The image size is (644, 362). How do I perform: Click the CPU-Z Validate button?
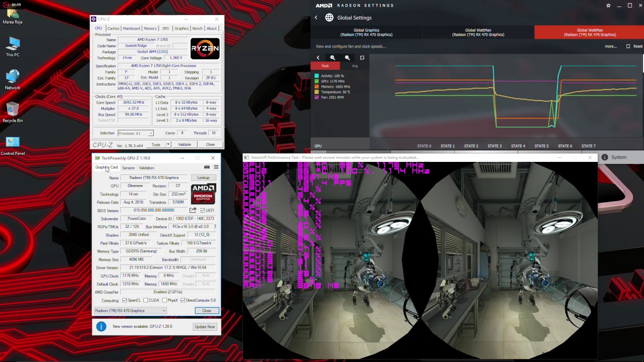[x=185, y=145]
